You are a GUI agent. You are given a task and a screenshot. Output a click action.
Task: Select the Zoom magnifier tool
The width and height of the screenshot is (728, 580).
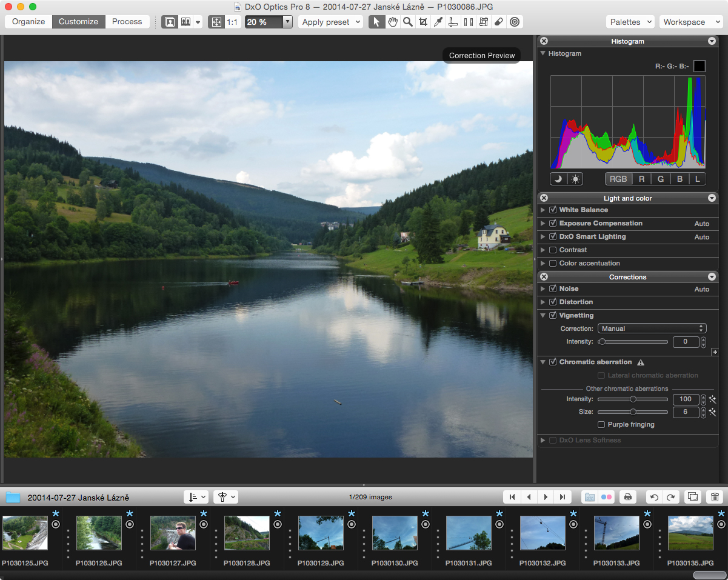coord(408,22)
